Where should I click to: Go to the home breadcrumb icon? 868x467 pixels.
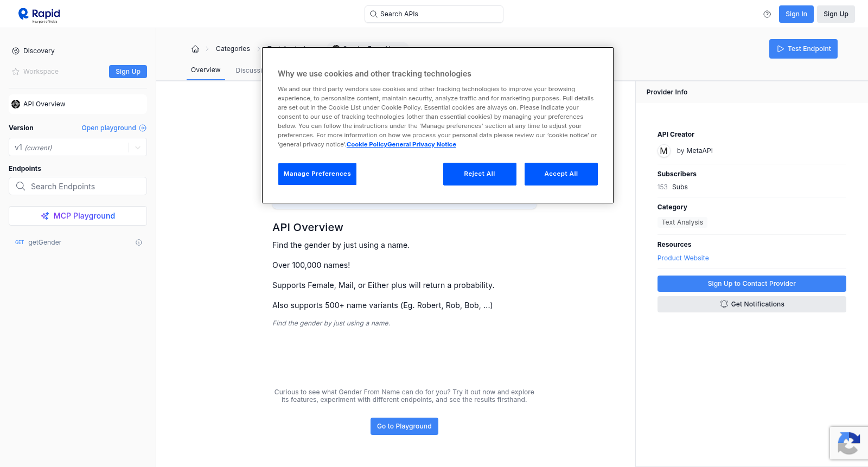(x=195, y=49)
